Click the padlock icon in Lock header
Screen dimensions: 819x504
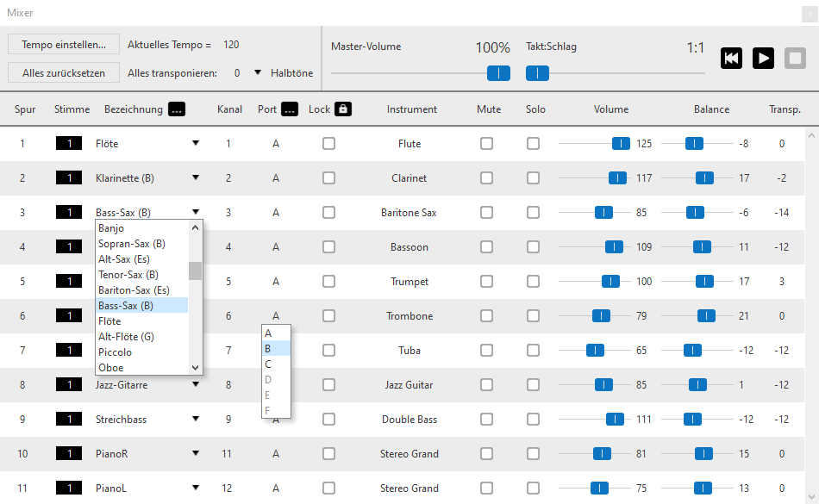(342, 109)
